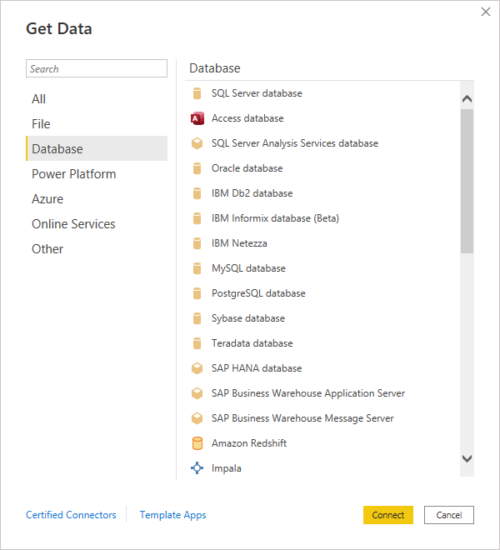The height and width of the screenshot is (550, 500).
Task: Click the connector list scrollbar thumb
Action: (467, 181)
